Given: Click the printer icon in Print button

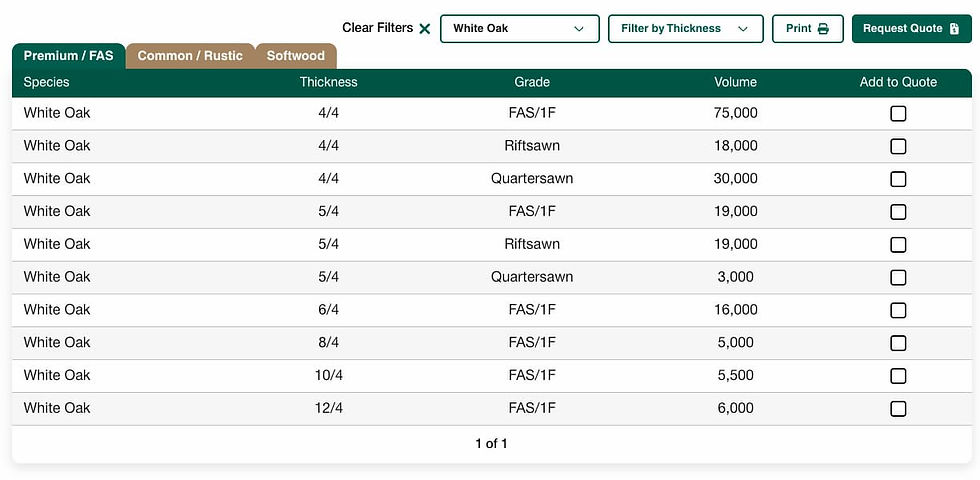Looking at the screenshot, I should click(823, 29).
